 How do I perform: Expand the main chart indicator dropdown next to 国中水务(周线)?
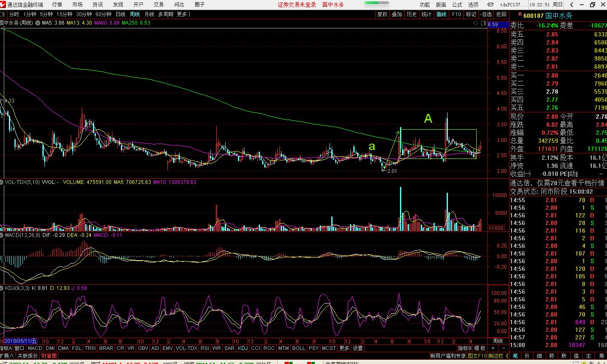pyautogui.click(x=38, y=23)
